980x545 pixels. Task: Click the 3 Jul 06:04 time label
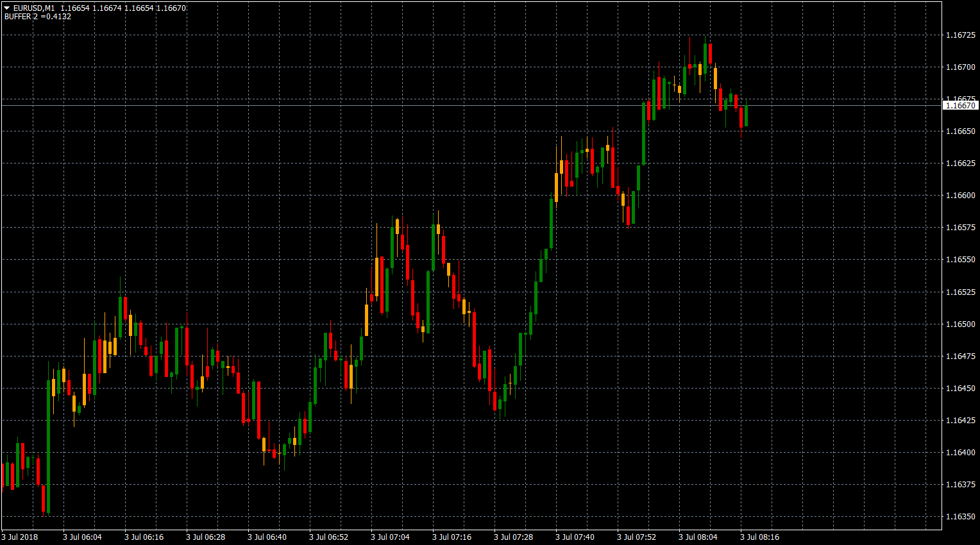(82, 537)
